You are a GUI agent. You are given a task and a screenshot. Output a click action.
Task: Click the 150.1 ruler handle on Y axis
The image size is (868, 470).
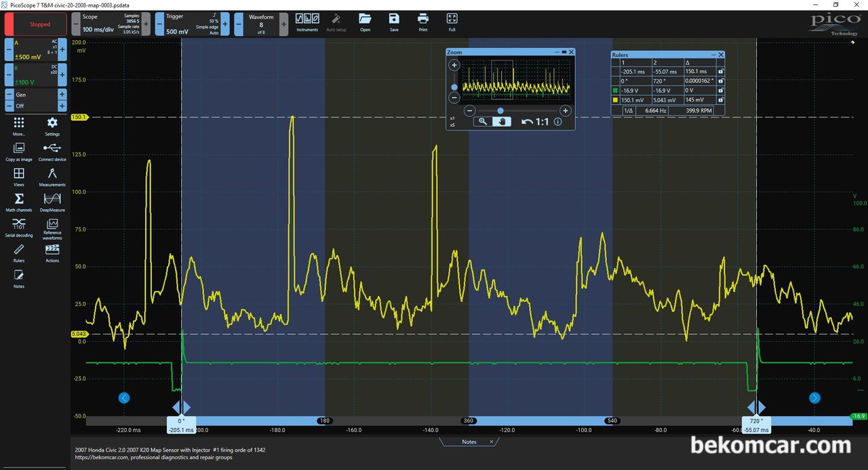[x=79, y=117]
